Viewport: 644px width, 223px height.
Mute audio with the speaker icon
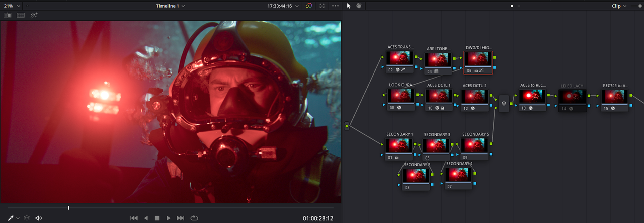coord(39,218)
